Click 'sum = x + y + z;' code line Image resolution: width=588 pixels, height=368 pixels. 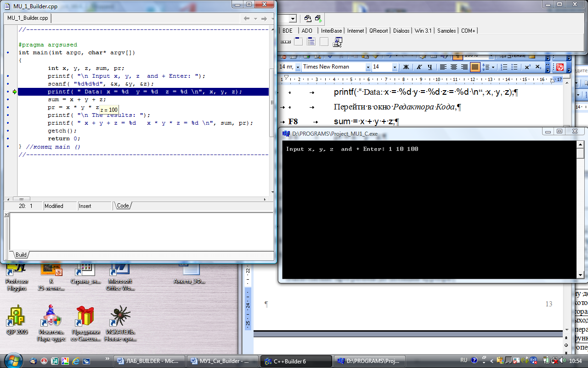77,99
